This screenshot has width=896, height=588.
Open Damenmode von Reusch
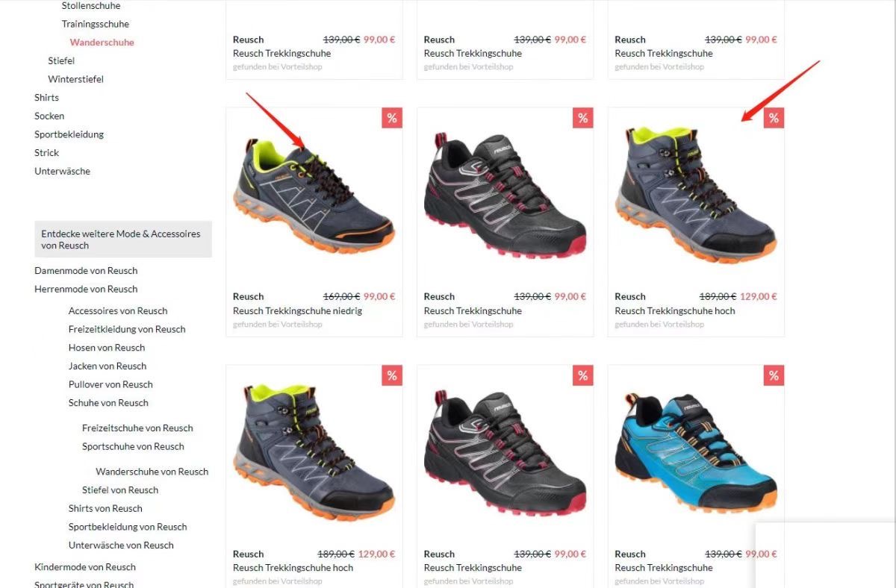(86, 271)
